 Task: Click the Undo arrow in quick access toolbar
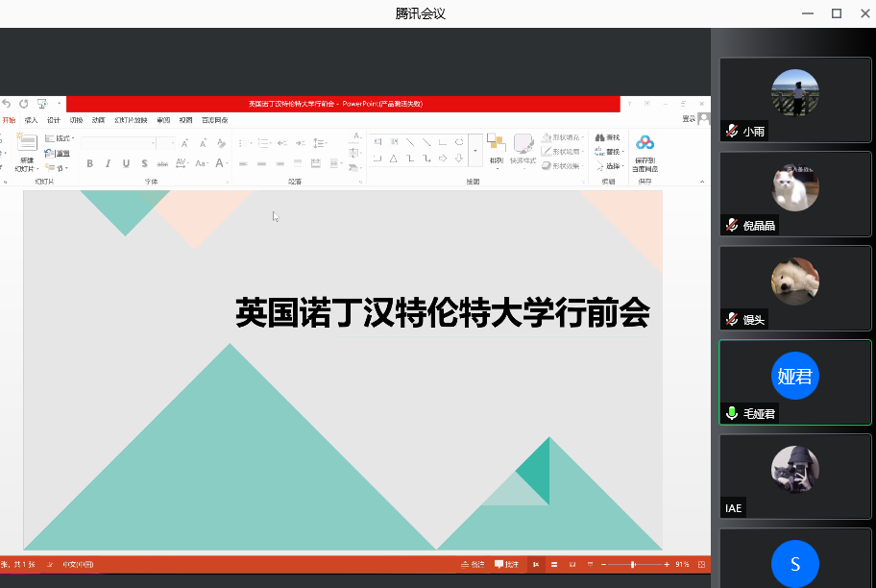pos(7,104)
